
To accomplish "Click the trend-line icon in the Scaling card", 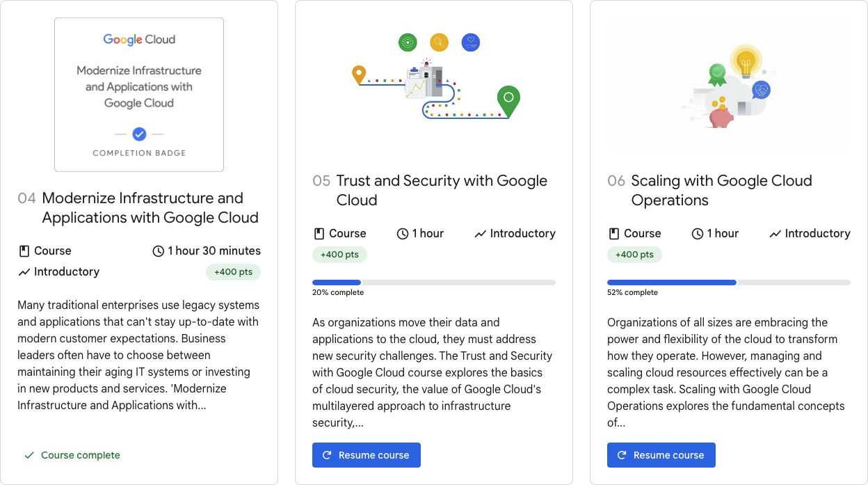I will [x=775, y=234].
